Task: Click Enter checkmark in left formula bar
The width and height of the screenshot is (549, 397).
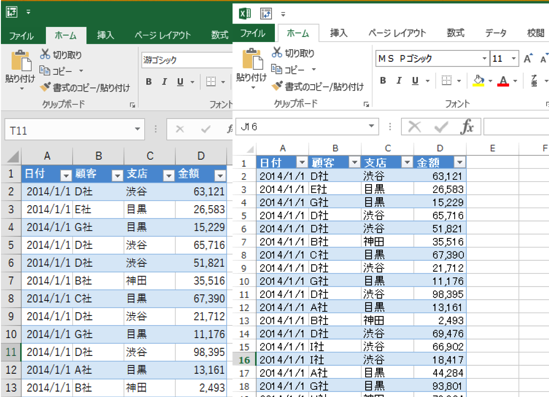Action: (x=206, y=129)
